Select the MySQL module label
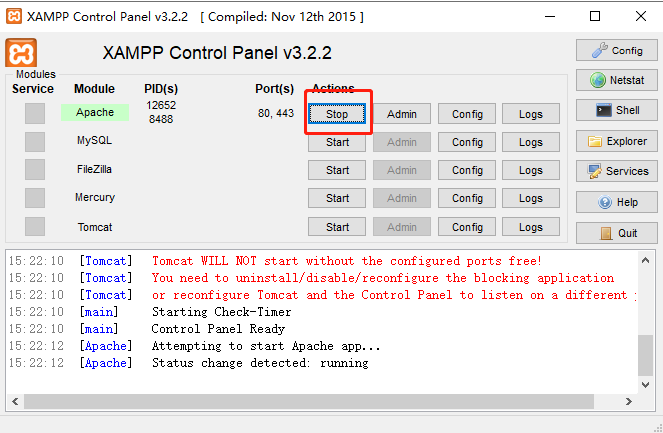The height and width of the screenshot is (433, 663). tap(94, 140)
